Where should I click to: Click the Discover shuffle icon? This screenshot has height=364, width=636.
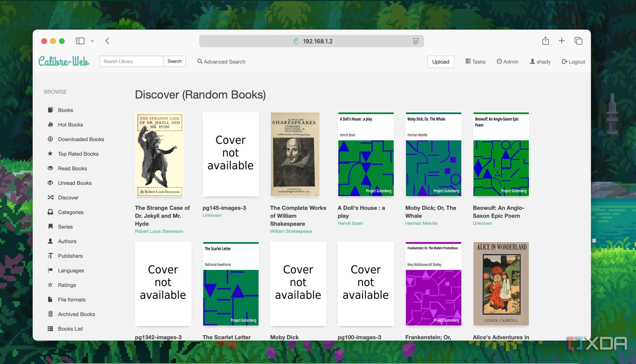pyautogui.click(x=50, y=197)
